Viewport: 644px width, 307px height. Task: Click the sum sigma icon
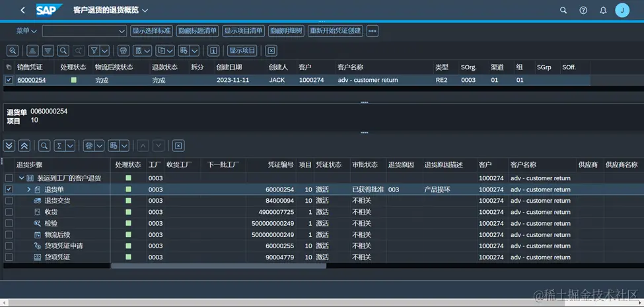point(59,145)
